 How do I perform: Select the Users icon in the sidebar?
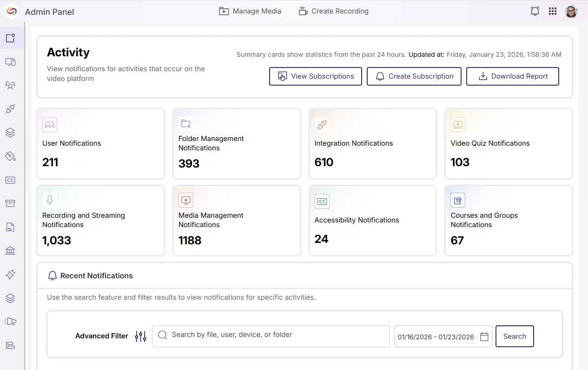pos(10,85)
